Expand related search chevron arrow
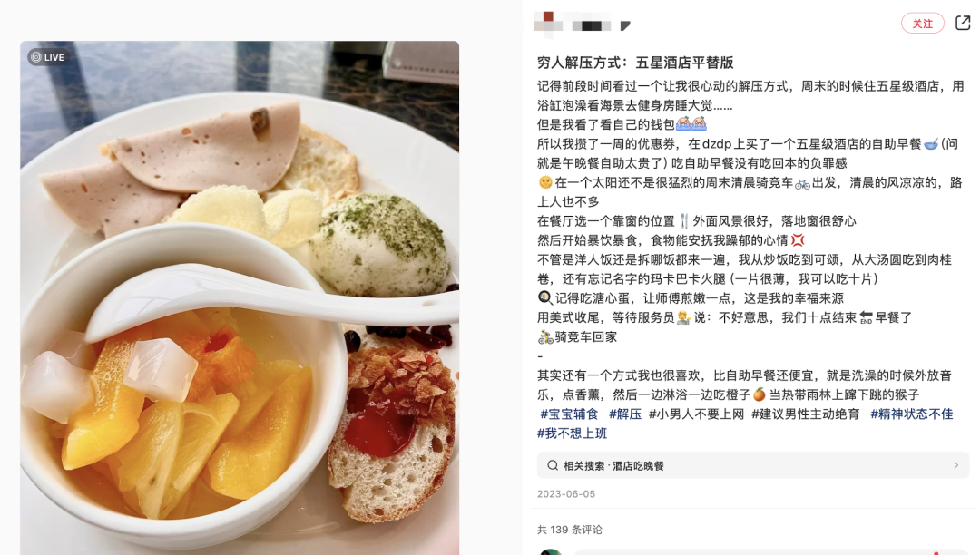The width and height of the screenshot is (980, 555). coord(955,465)
